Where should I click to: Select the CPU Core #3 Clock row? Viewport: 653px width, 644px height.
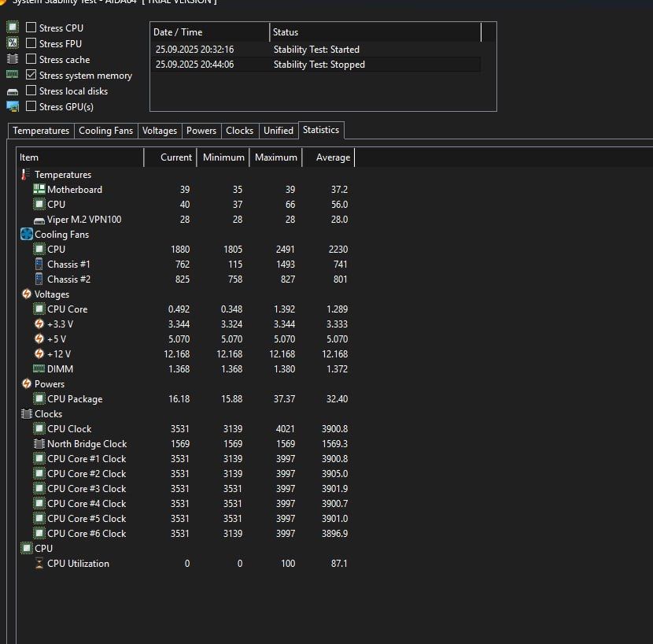[x=186, y=489]
